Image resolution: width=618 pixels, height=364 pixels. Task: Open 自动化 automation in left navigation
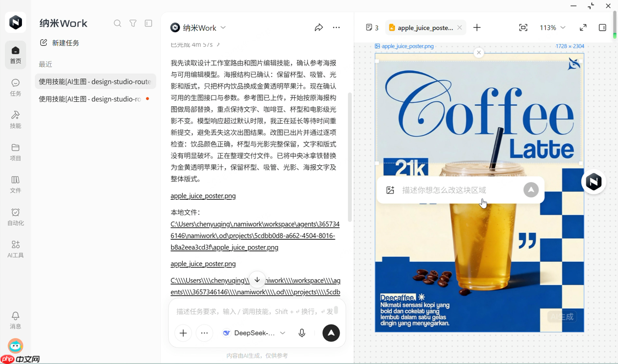point(16,217)
